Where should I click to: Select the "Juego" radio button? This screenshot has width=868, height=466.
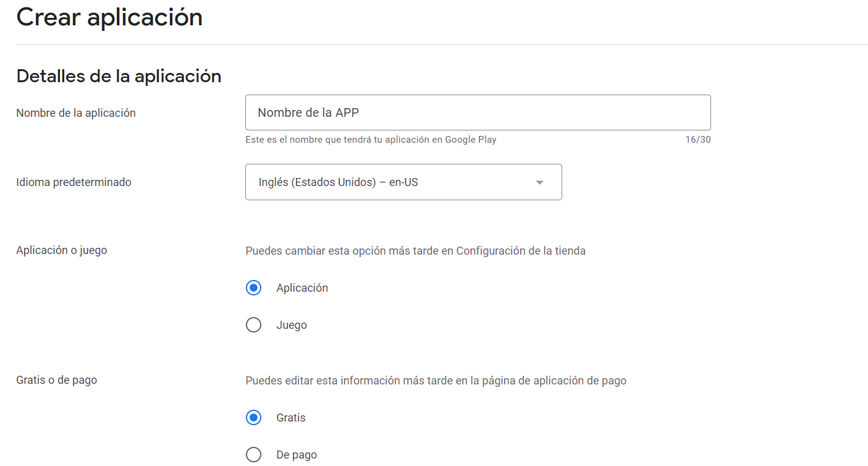pyautogui.click(x=253, y=324)
